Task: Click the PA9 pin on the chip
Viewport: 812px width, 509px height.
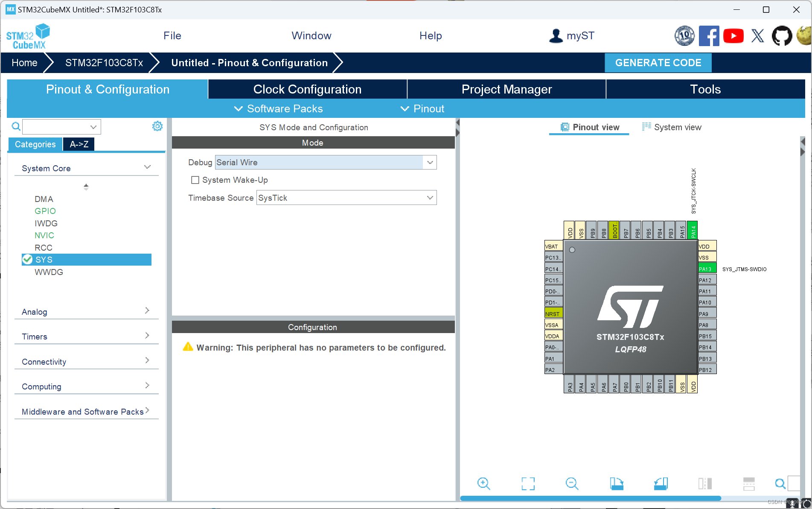Action: (707, 313)
